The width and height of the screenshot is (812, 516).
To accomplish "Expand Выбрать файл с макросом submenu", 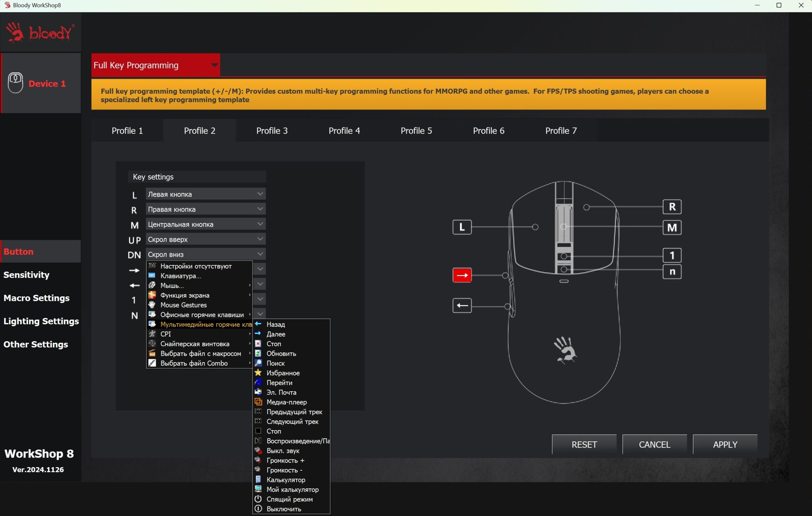I will [199, 354].
